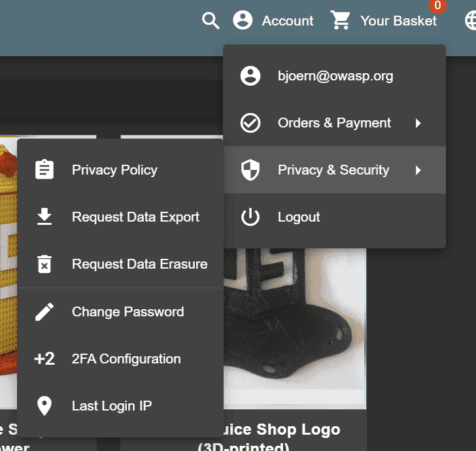
Task: Open 2FA Configuration
Action: 120,359
